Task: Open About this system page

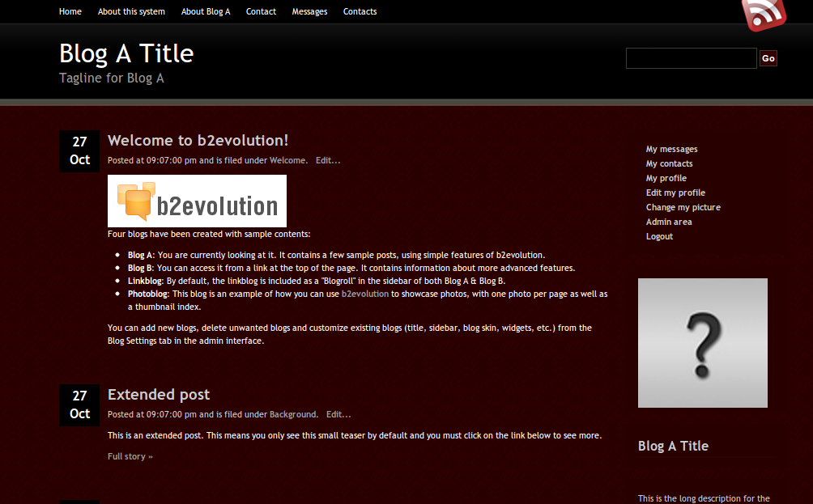Action: point(131,11)
